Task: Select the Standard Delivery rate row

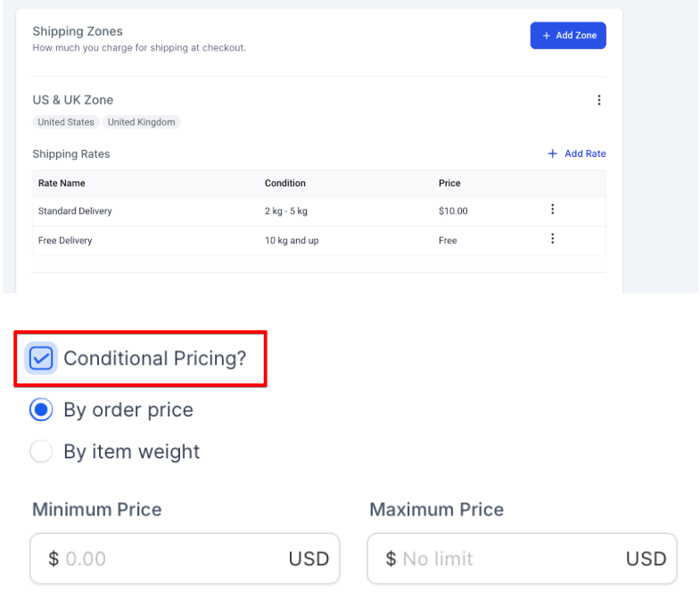Action: coord(268,211)
